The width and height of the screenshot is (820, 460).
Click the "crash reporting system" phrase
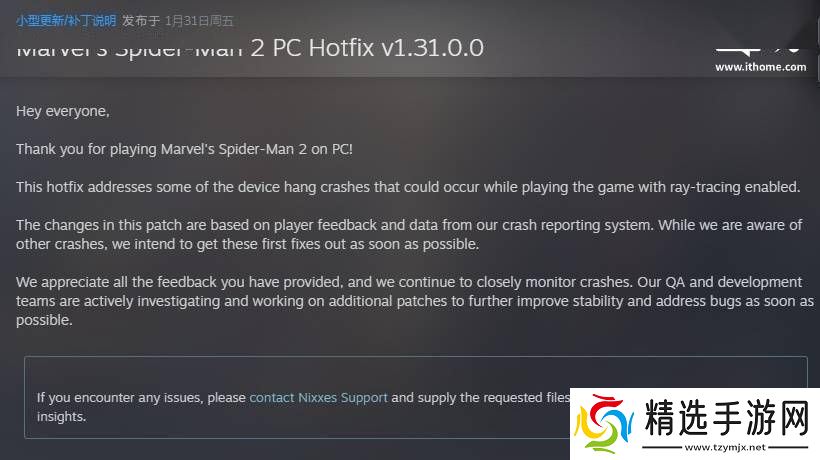(x=577, y=225)
